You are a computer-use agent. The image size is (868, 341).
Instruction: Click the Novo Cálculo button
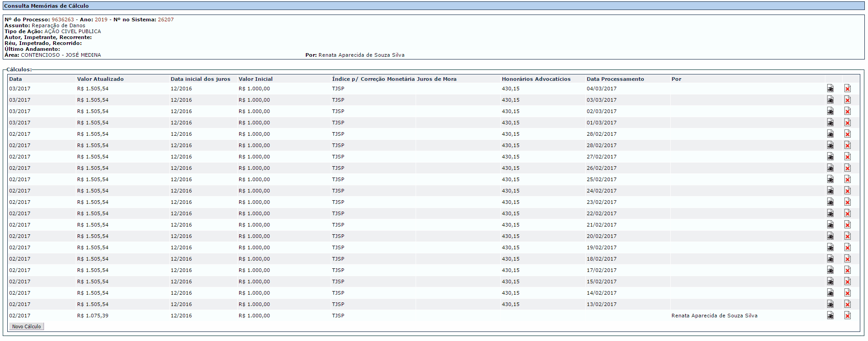(26, 326)
